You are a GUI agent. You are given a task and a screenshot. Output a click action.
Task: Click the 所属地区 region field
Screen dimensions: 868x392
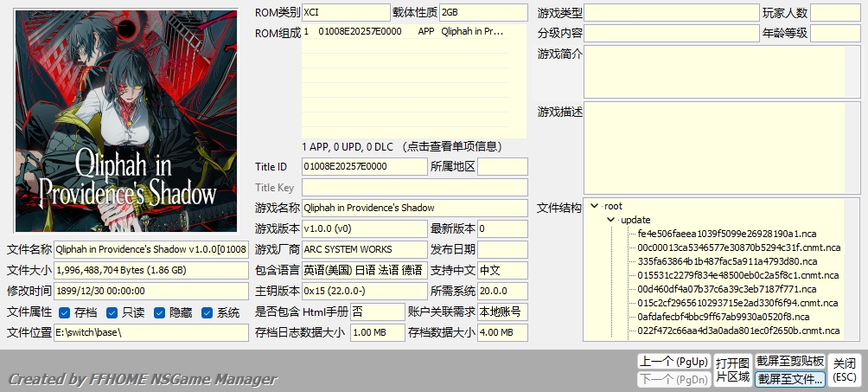pyautogui.click(x=502, y=166)
